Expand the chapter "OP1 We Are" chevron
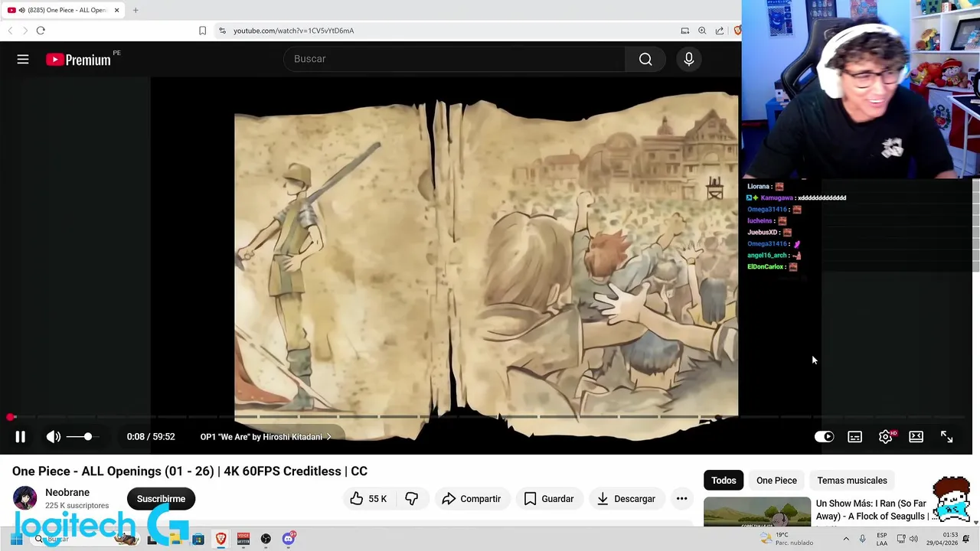The height and width of the screenshot is (551, 980). [x=329, y=437]
